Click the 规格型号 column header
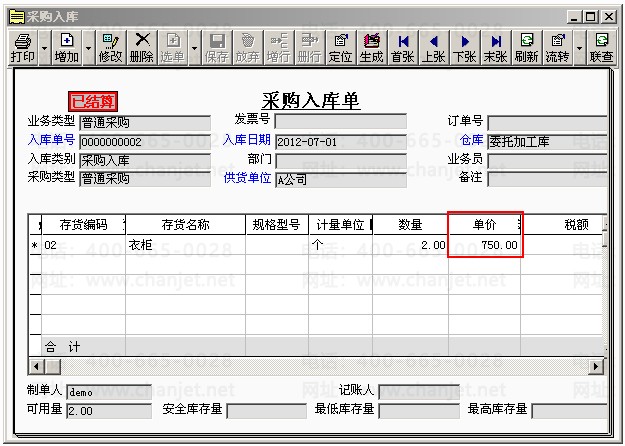The width and height of the screenshot is (625, 446). click(x=277, y=225)
